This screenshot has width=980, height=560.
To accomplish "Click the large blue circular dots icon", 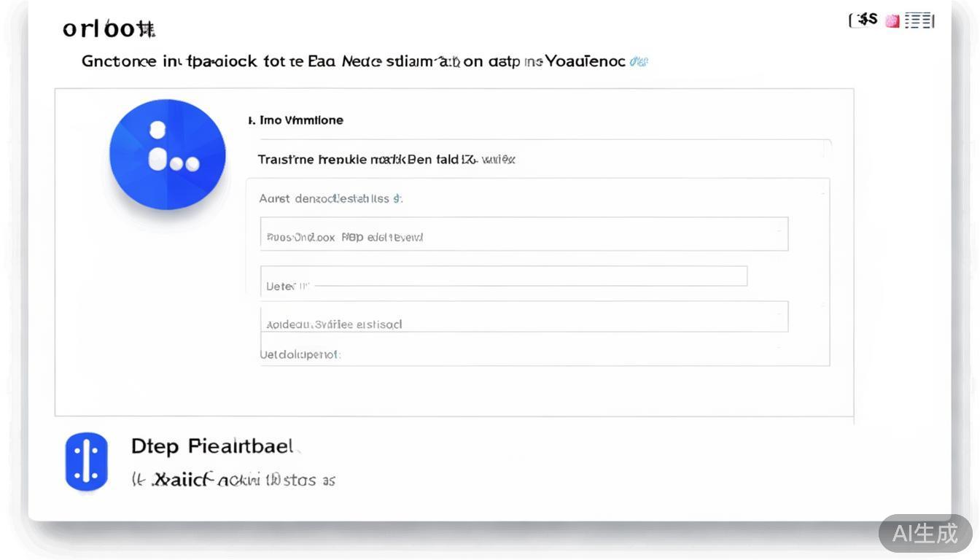I will (167, 155).
